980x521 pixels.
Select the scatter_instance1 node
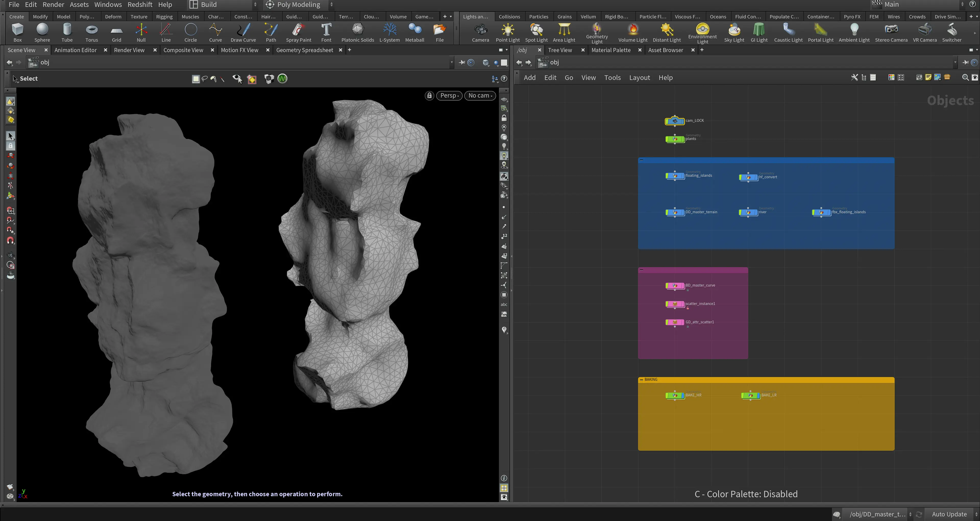(x=675, y=304)
